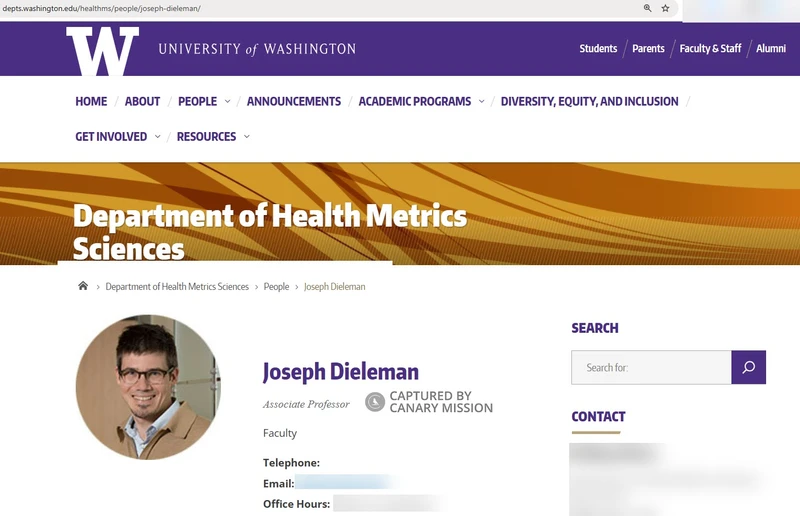800x516 pixels.
Task: Click the Joseph Dieleman name heading
Action: [341, 372]
